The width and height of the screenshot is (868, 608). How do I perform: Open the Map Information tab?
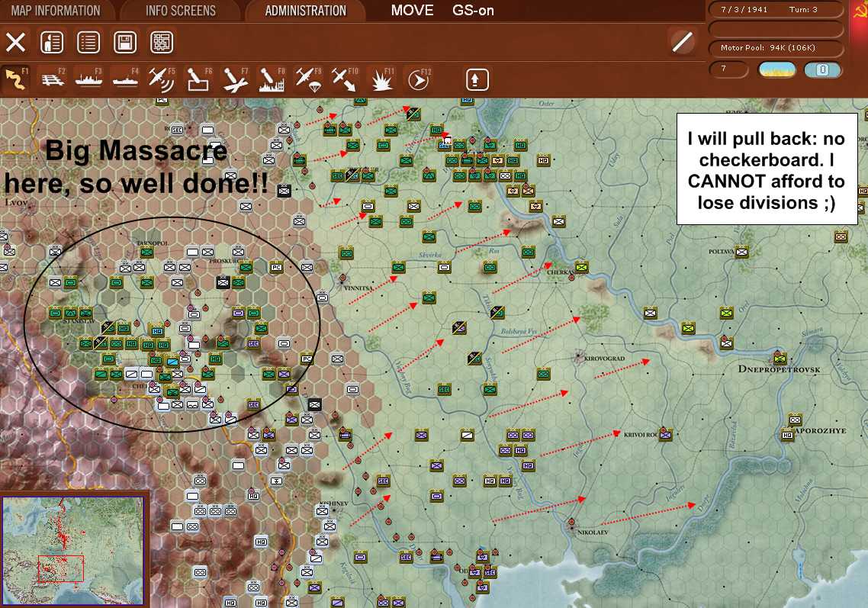click(56, 11)
